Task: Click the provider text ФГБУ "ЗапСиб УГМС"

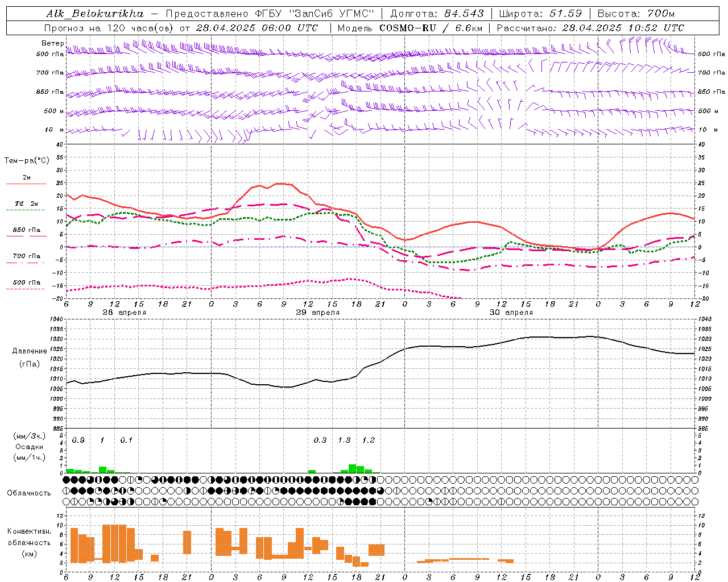Action: tap(315, 14)
